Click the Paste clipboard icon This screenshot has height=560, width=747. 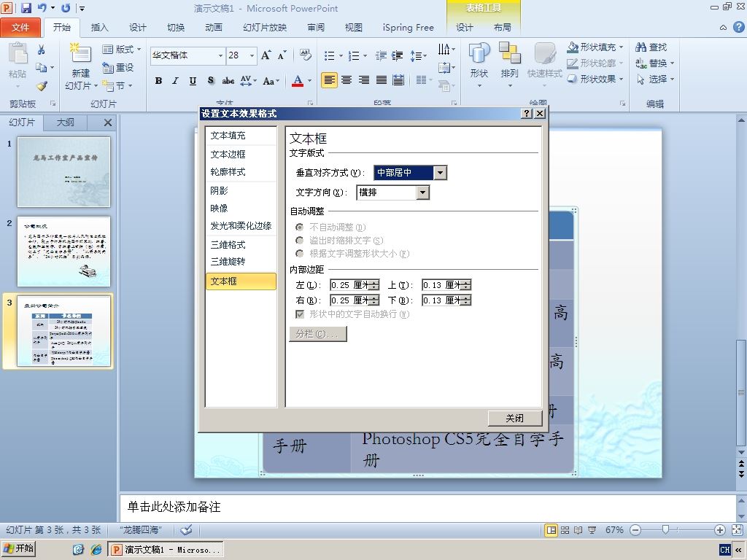(18, 52)
